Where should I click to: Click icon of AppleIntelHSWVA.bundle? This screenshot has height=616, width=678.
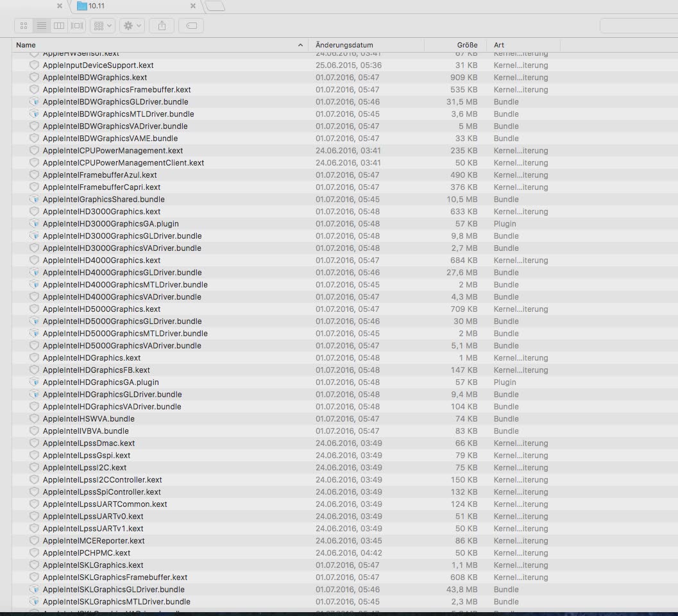point(34,419)
